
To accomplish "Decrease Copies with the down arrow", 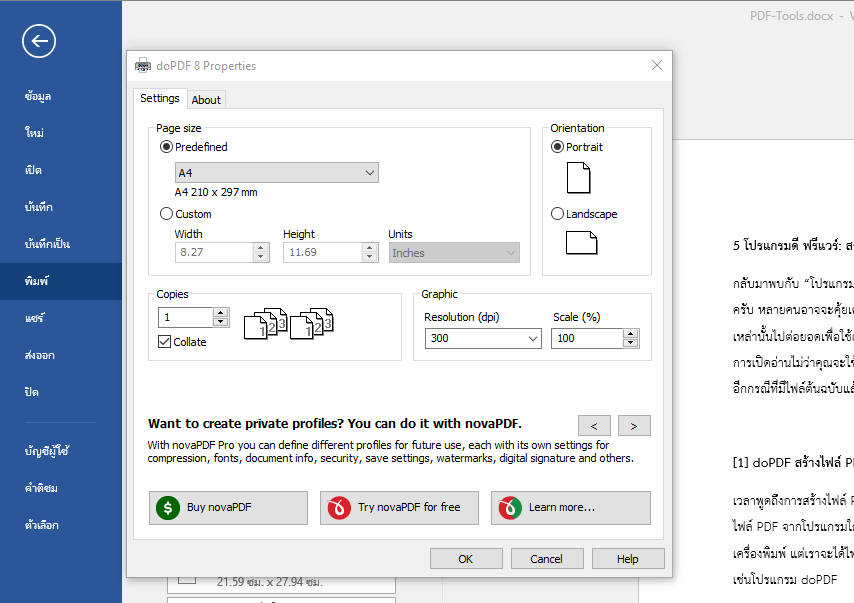I will click(221, 322).
